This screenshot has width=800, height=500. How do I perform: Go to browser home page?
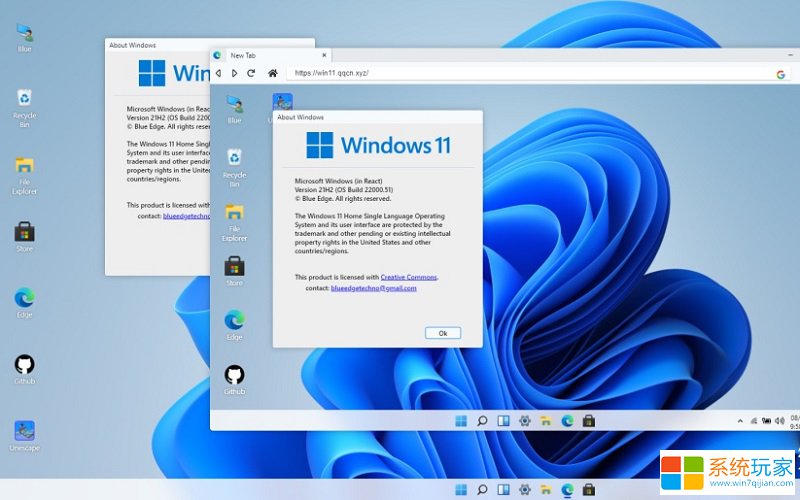[x=273, y=73]
